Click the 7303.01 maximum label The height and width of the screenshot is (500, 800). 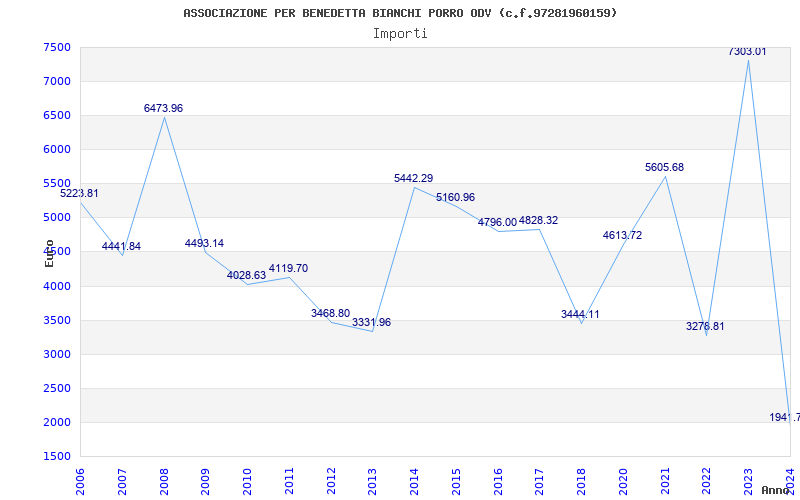[x=747, y=51]
